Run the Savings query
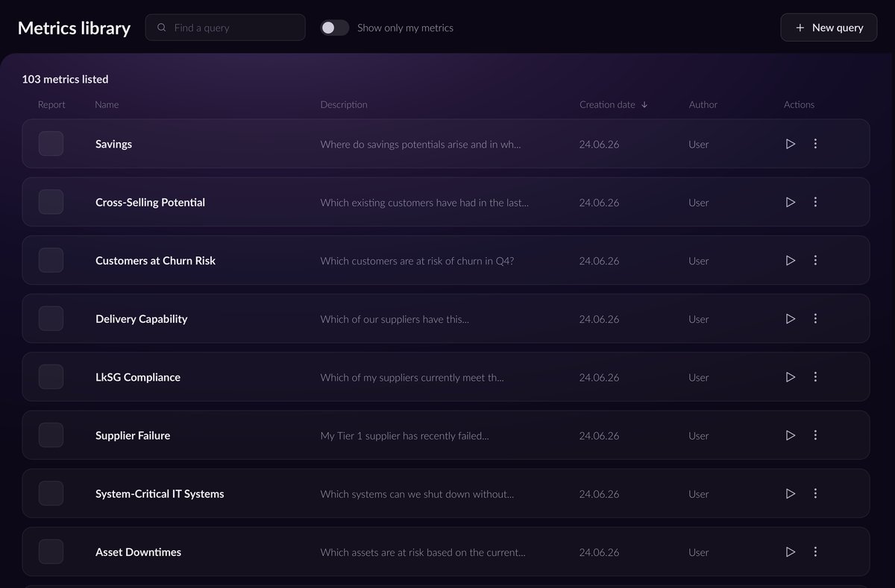This screenshot has width=895, height=588. [791, 144]
